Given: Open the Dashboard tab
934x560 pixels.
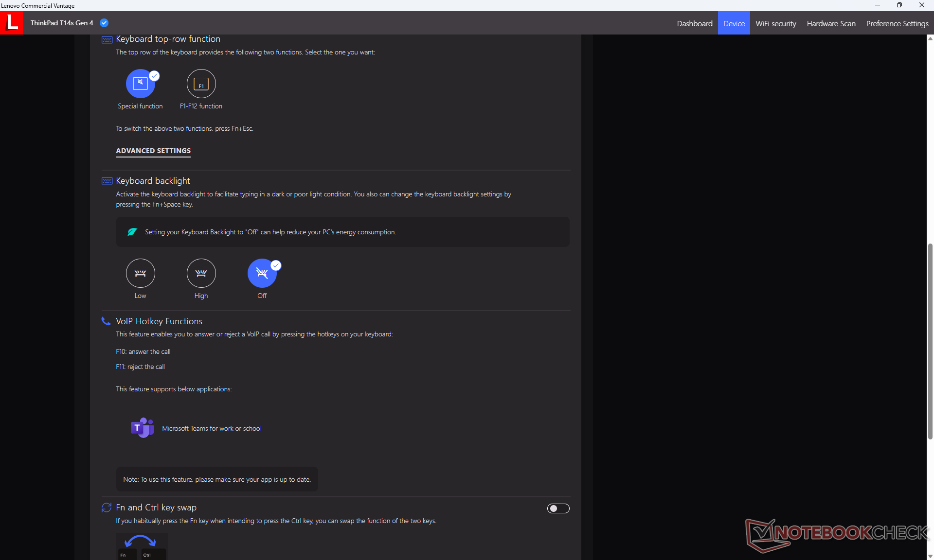Looking at the screenshot, I should coord(694,23).
